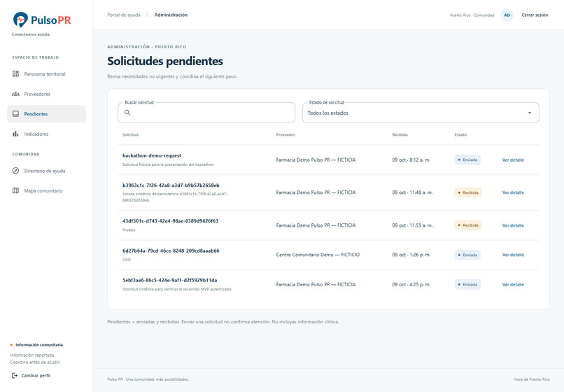The width and height of the screenshot is (564, 392).
Task: Click Puerto Rico · Comunidad label
Action: (472, 15)
